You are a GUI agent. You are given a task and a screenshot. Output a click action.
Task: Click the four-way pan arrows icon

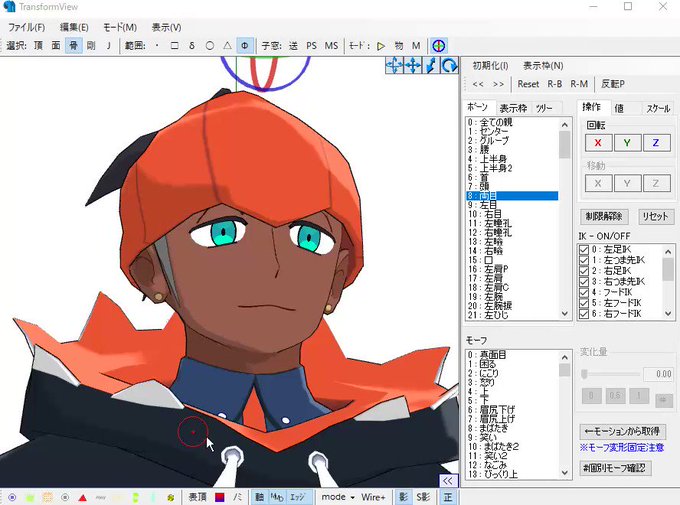click(x=412, y=66)
